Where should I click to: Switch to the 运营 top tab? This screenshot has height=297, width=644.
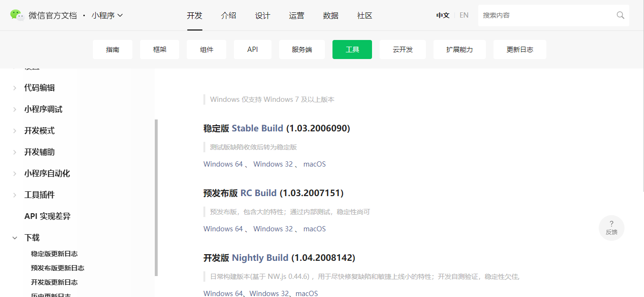pos(297,15)
